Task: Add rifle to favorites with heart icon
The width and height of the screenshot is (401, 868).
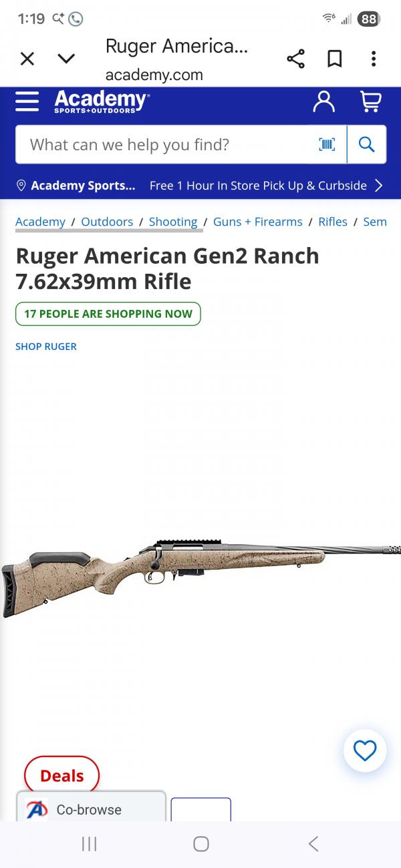Action: [365, 751]
